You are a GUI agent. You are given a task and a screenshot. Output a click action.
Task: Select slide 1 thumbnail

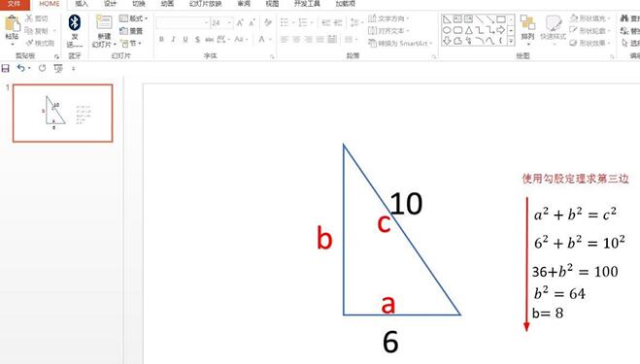[x=63, y=114]
